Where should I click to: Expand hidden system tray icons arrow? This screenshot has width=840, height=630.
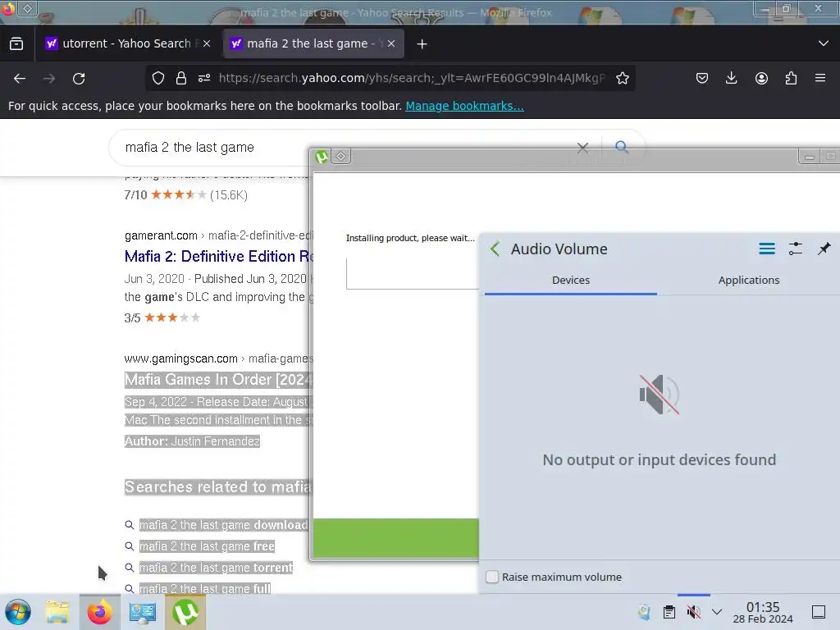coord(717,612)
